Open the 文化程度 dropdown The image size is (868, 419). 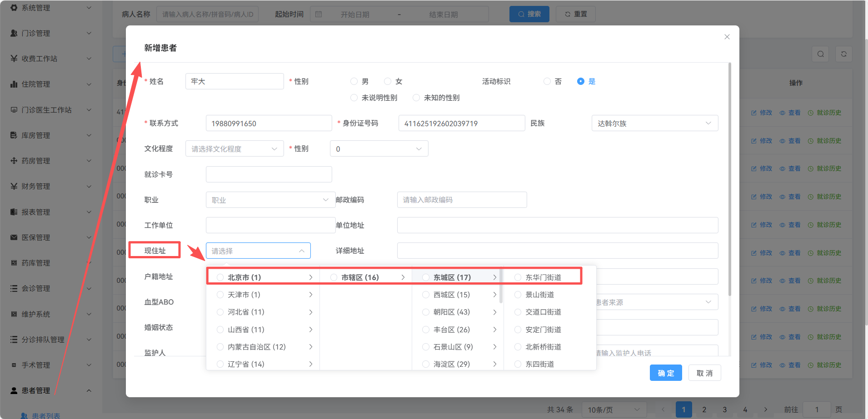point(234,149)
